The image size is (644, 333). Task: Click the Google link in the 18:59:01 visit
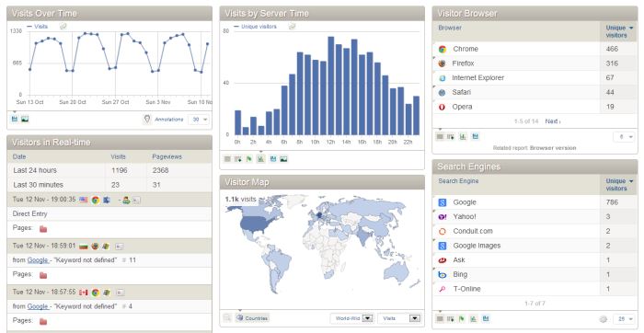coord(39,260)
